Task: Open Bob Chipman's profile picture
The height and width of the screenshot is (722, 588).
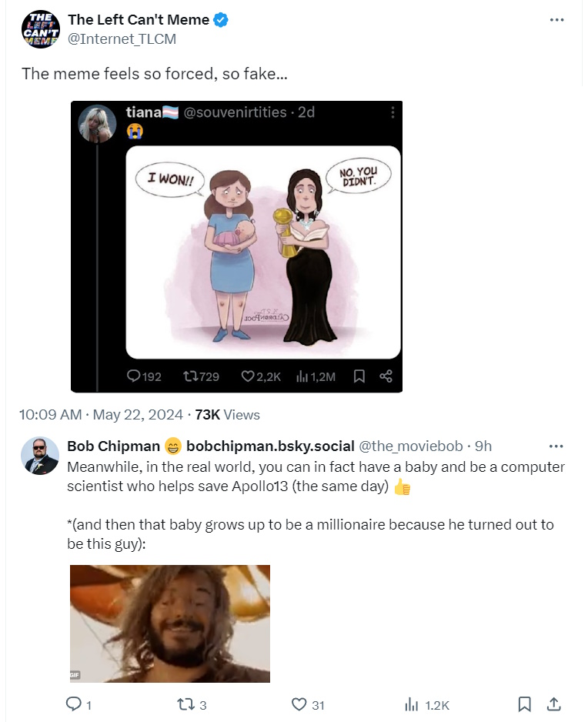Action: click(39, 456)
